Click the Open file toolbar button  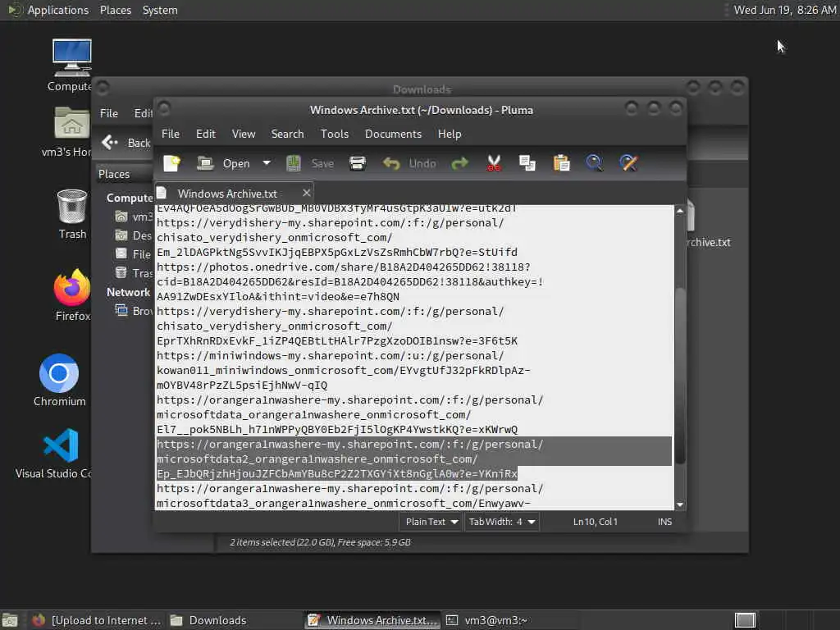[x=223, y=163]
